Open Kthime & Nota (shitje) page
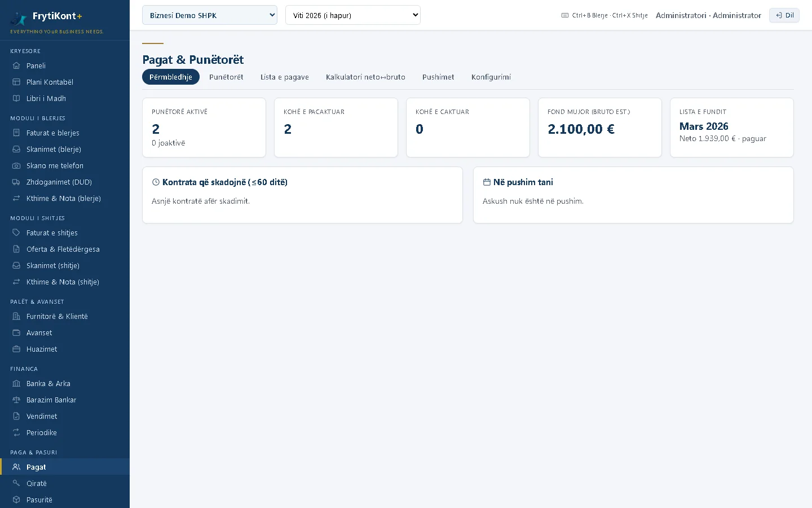 (65, 282)
